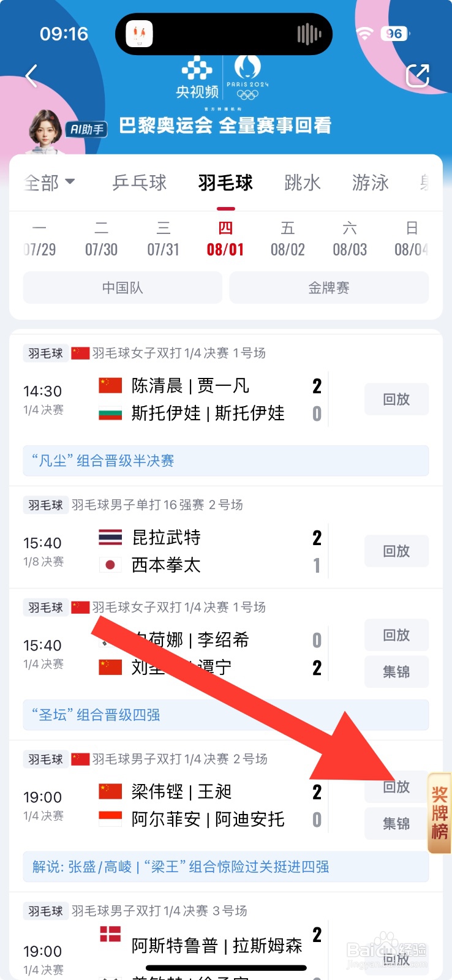The width and height of the screenshot is (452, 980).
Task: Tap the audio waveform indicator
Action: [309, 34]
